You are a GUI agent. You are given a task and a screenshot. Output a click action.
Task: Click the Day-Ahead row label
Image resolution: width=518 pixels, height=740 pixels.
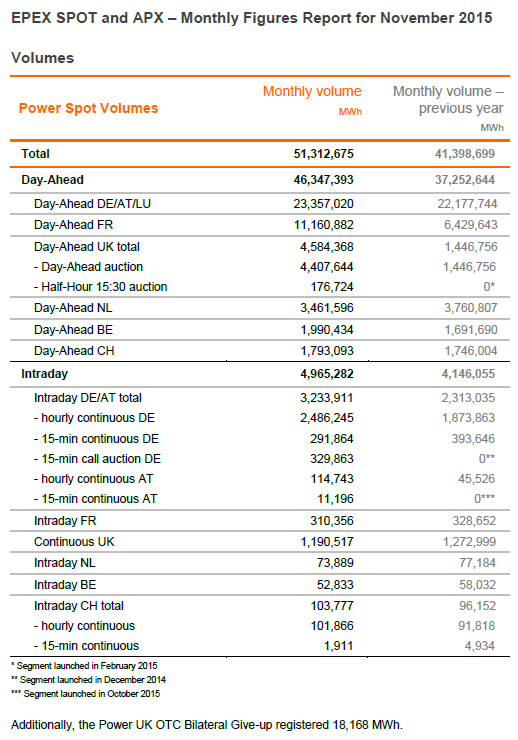[x=52, y=180]
